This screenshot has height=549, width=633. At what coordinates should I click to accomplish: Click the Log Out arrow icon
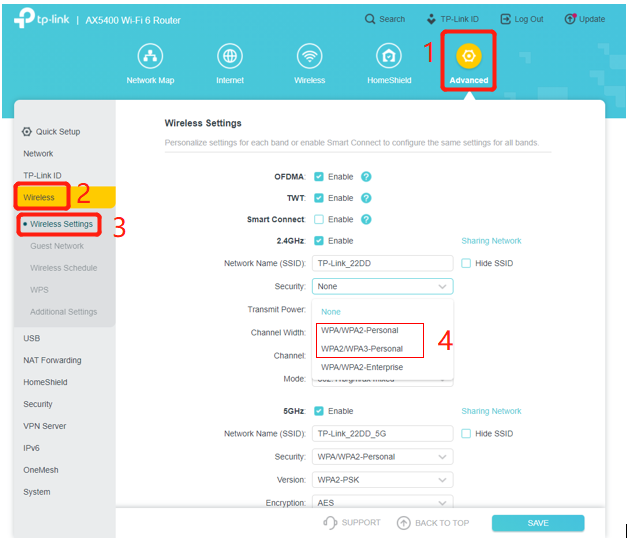(505, 19)
